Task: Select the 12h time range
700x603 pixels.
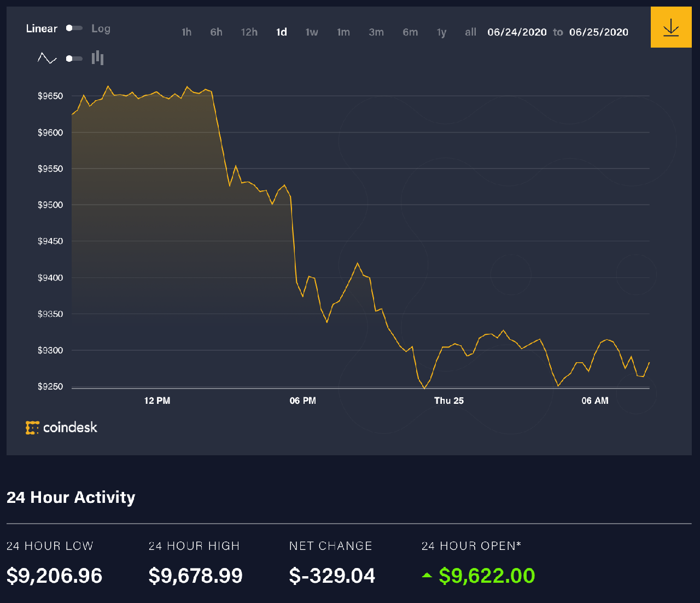Action: [249, 32]
